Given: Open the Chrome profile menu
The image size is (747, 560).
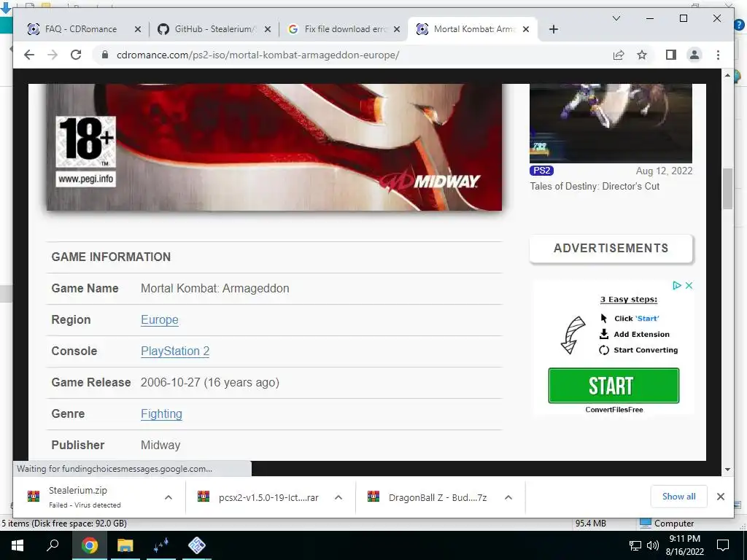Looking at the screenshot, I should coord(694,55).
